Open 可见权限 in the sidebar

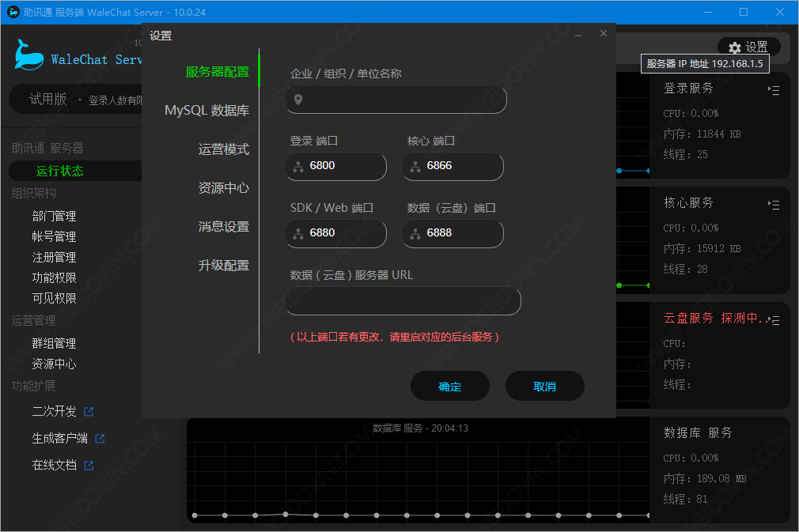pos(54,298)
